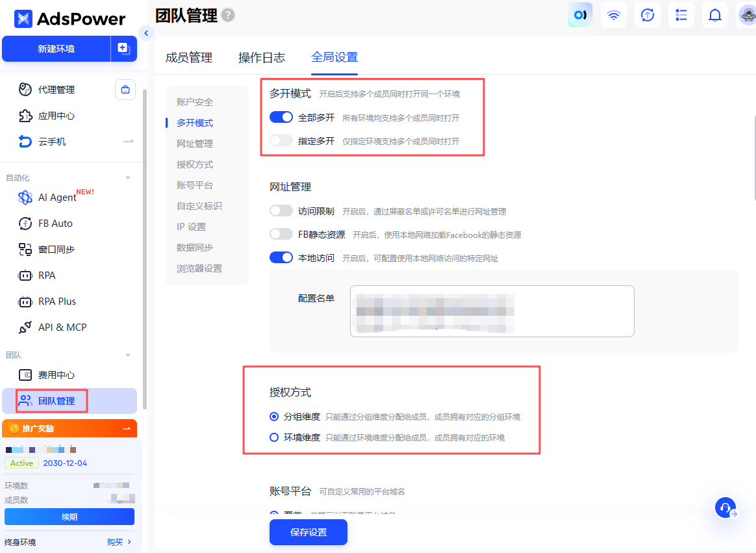Jump to 多开模式 settings section
Viewport: 756px width, 553px height.
coord(195,123)
